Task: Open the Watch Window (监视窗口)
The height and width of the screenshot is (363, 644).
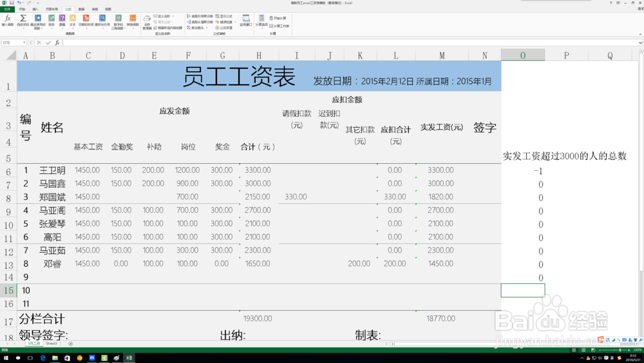Action: point(246,21)
